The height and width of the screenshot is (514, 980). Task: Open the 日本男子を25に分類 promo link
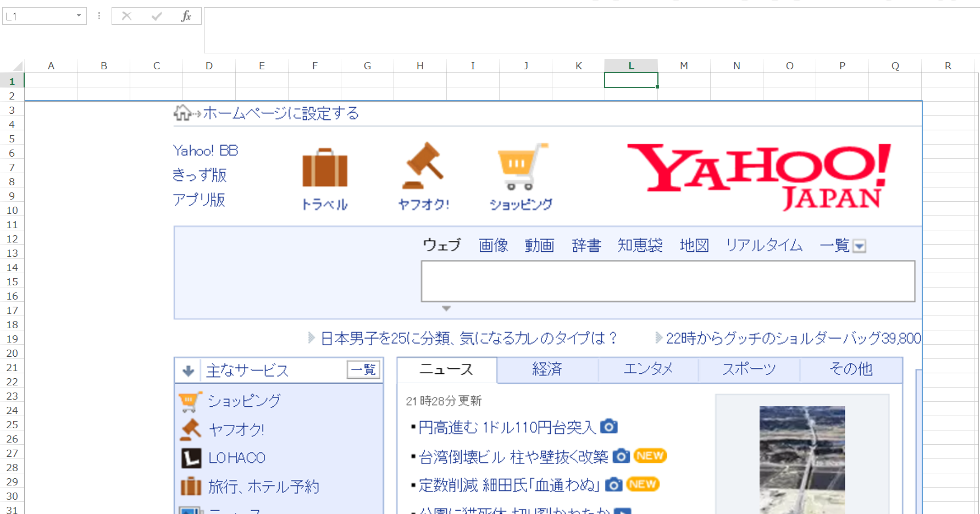(x=469, y=338)
